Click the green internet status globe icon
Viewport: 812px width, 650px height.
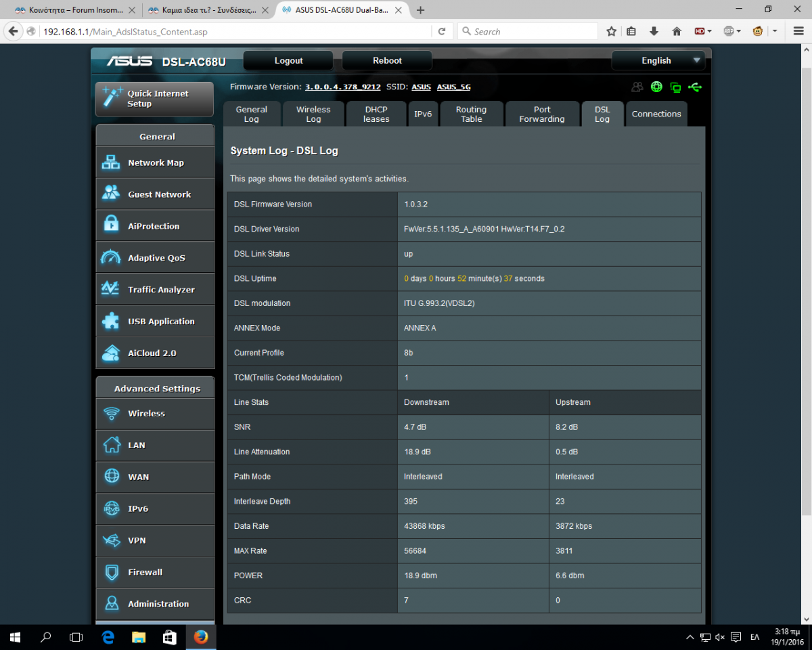[656, 87]
